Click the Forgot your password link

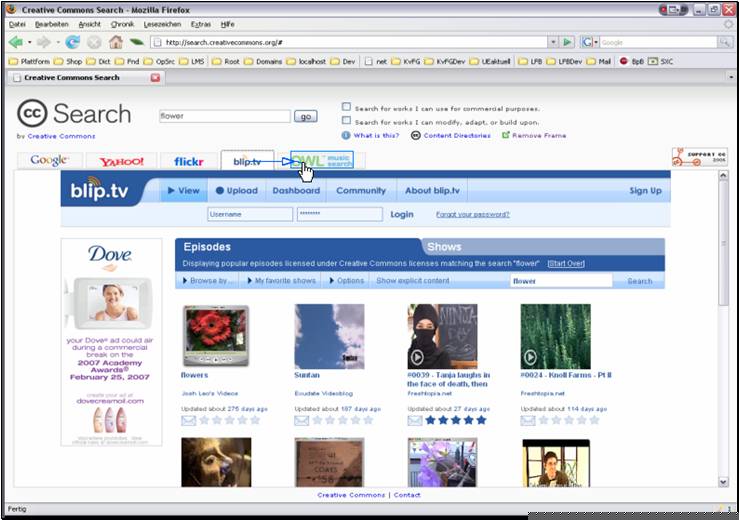472,215
